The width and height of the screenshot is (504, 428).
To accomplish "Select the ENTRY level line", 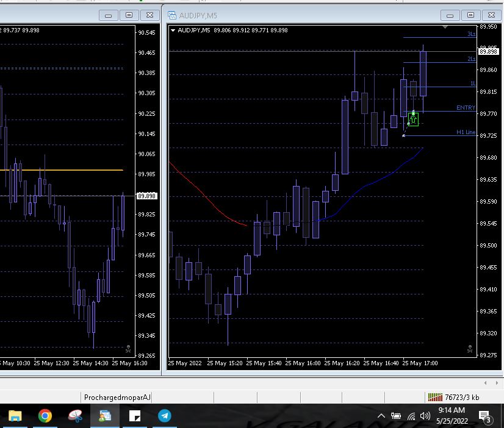I will 466,108.
